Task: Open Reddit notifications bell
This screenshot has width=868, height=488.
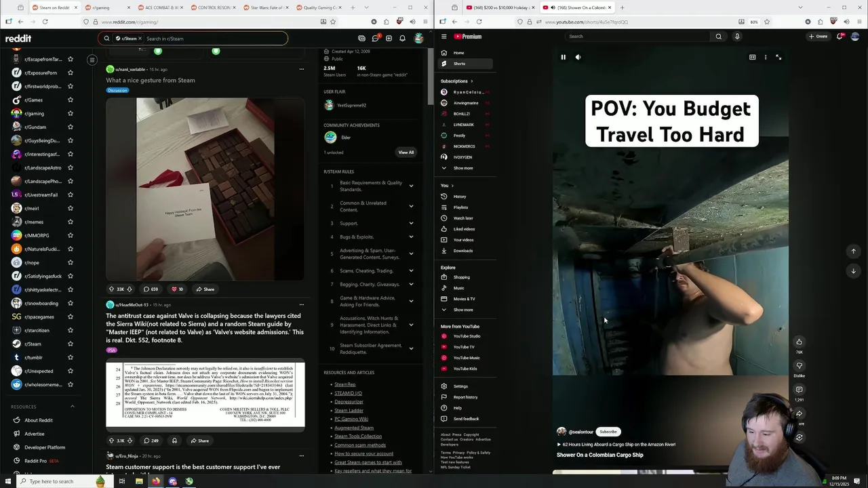Action: [x=402, y=39]
